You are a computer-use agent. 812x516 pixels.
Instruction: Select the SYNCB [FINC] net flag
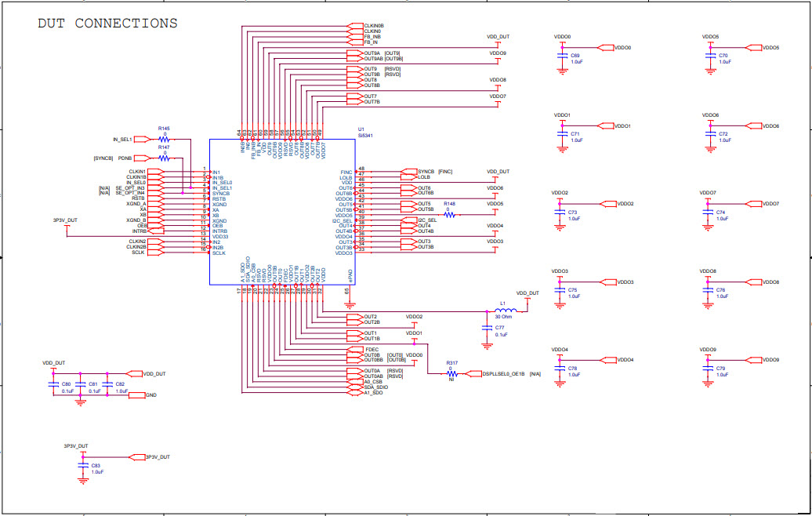(412, 171)
